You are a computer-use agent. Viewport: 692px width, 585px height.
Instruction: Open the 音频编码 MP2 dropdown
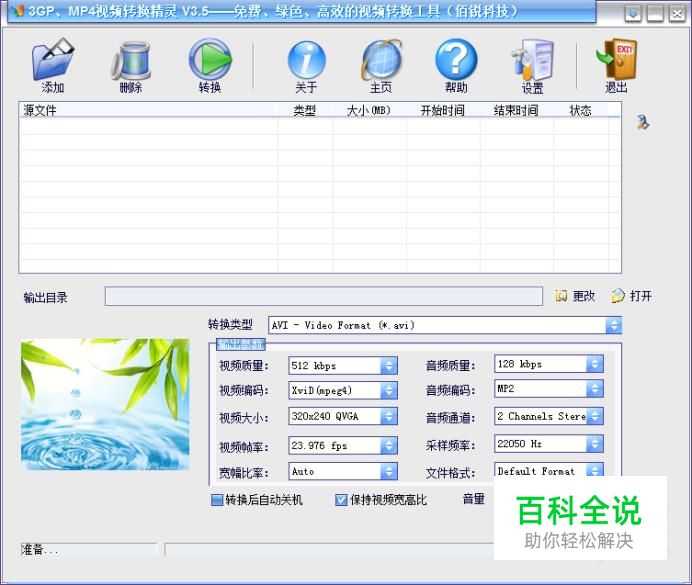pos(594,389)
